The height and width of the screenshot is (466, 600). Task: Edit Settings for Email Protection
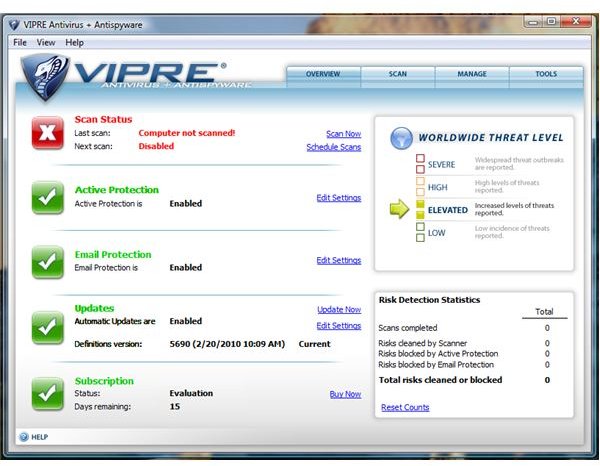(339, 260)
